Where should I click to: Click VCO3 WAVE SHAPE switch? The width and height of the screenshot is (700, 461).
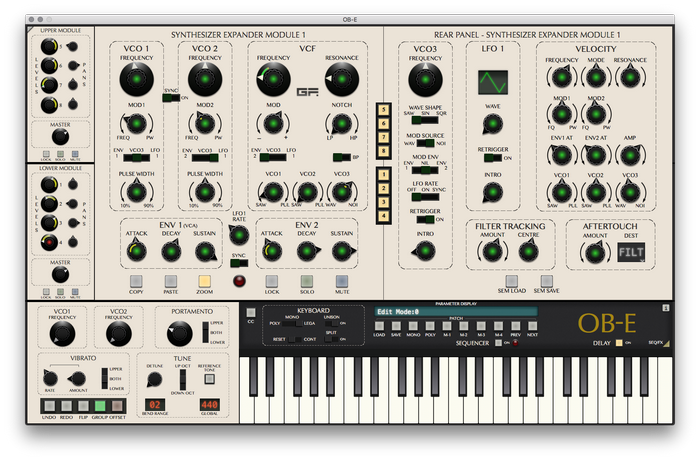(425, 120)
